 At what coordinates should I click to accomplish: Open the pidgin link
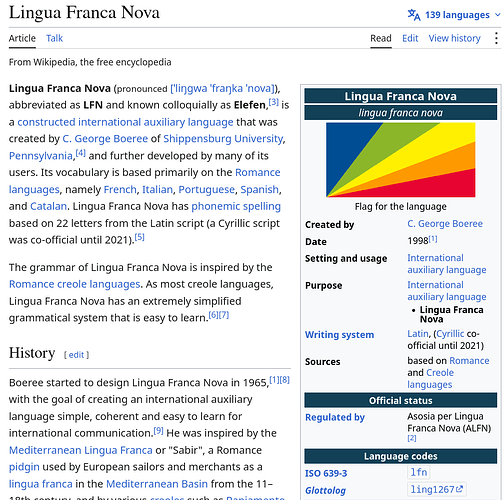point(24,467)
